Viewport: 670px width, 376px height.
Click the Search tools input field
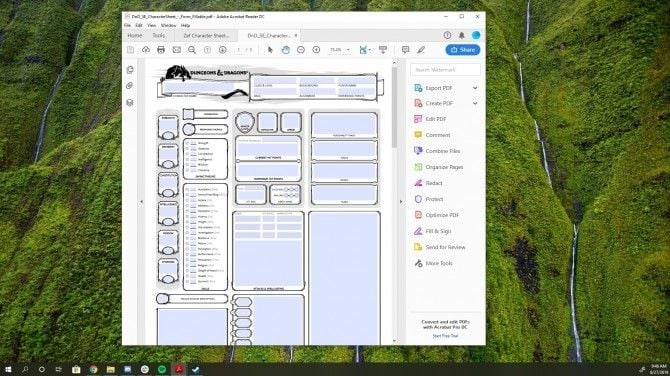(x=445, y=70)
